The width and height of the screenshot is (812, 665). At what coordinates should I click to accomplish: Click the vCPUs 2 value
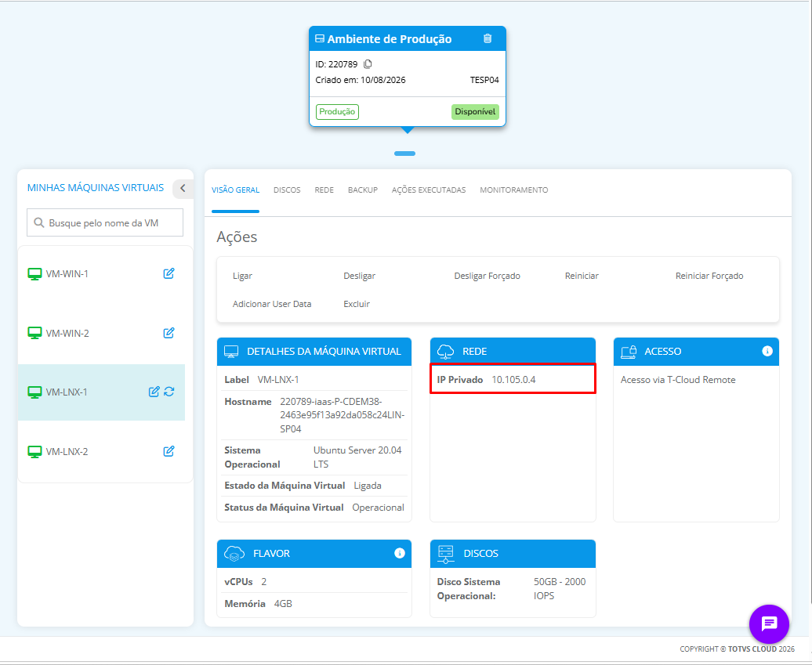[x=263, y=582]
